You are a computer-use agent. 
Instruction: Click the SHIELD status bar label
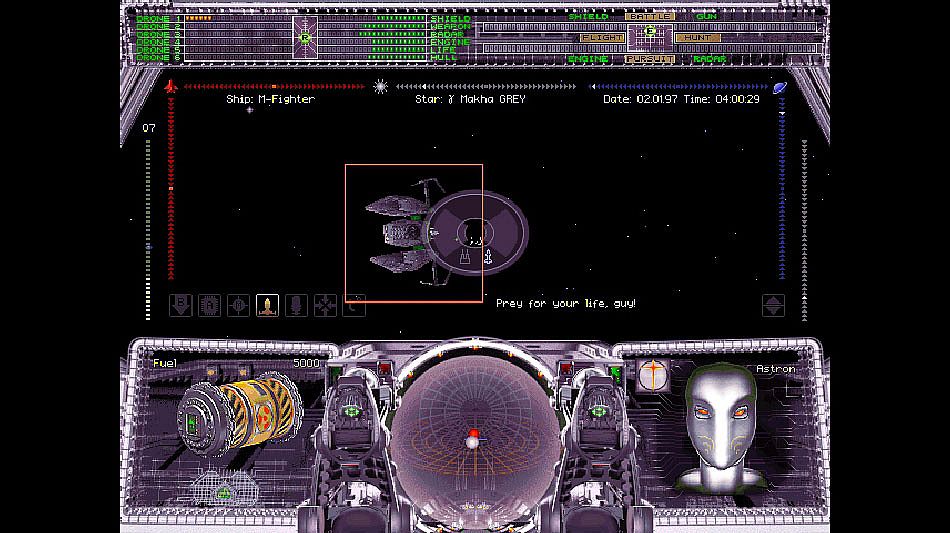click(x=450, y=19)
